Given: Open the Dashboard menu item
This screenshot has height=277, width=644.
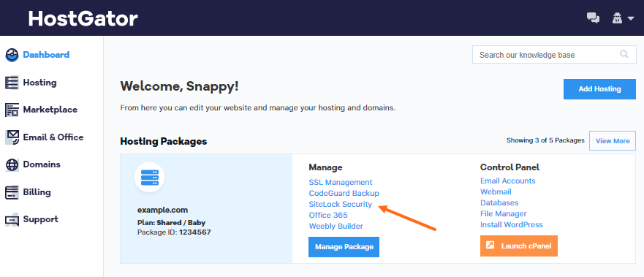Looking at the screenshot, I should (x=46, y=55).
